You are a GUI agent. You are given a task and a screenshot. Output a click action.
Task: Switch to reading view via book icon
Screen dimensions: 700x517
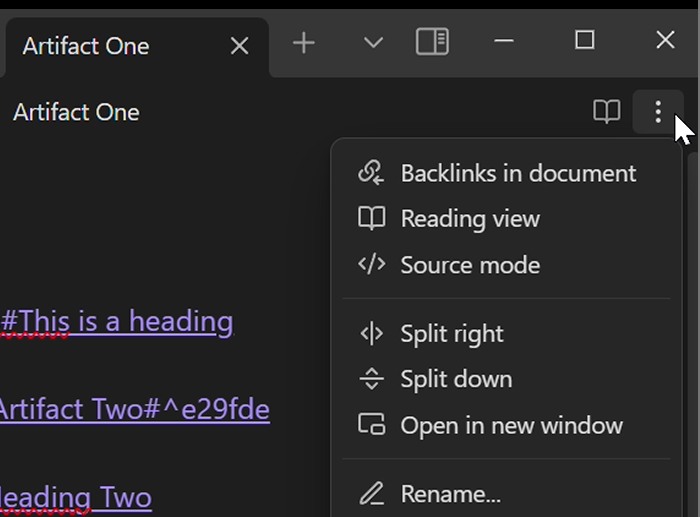click(607, 112)
